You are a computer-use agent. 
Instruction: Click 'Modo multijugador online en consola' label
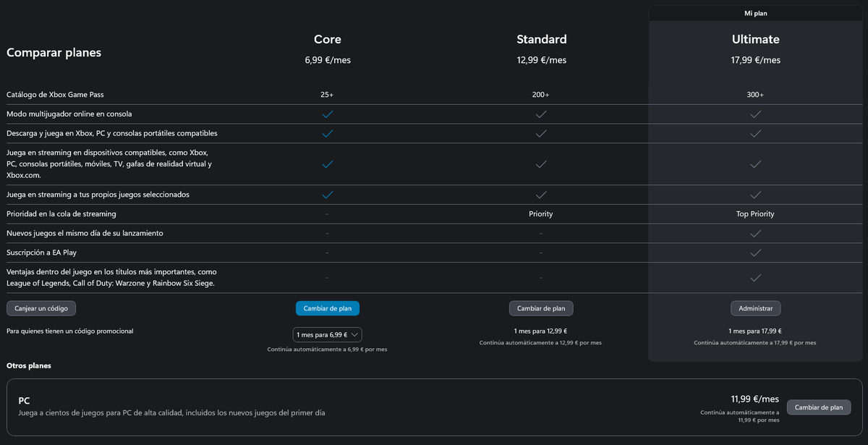pos(69,114)
